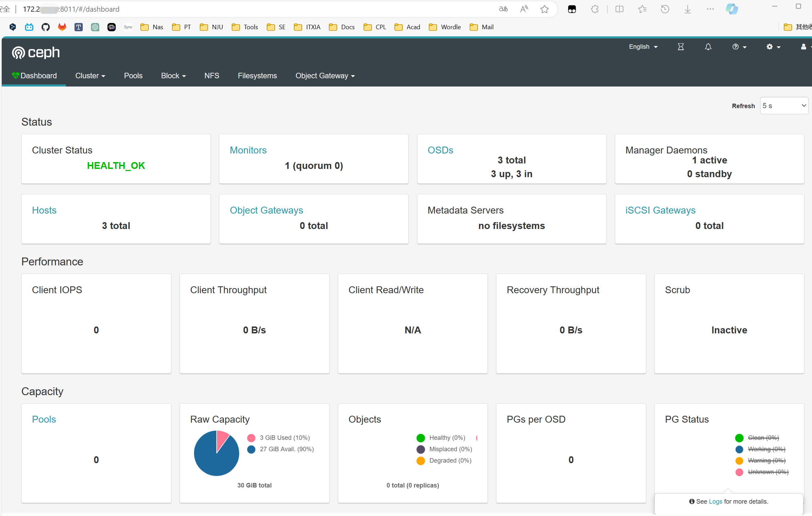
Task: Follow the OSDs link
Action: tap(441, 150)
